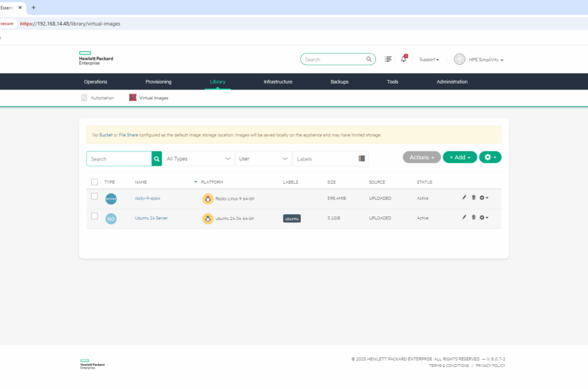The width and height of the screenshot is (588, 389).
Task: Click the green search magnifier button
Action: (x=157, y=159)
